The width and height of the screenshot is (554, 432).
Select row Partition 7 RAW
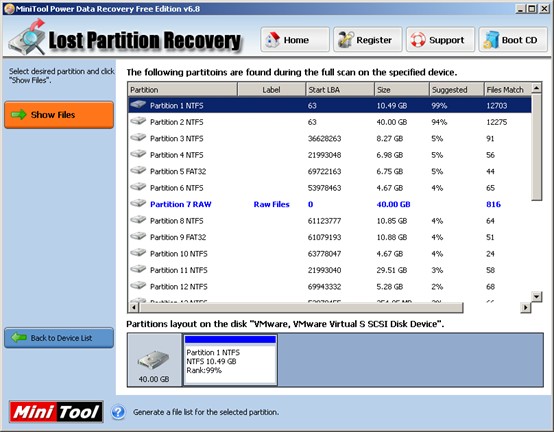[x=330, y=204]
